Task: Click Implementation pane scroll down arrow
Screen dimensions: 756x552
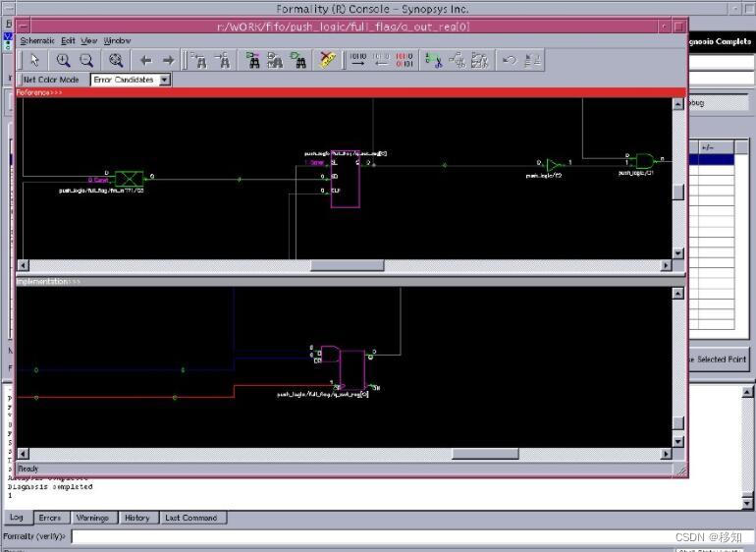Action: 678,442
